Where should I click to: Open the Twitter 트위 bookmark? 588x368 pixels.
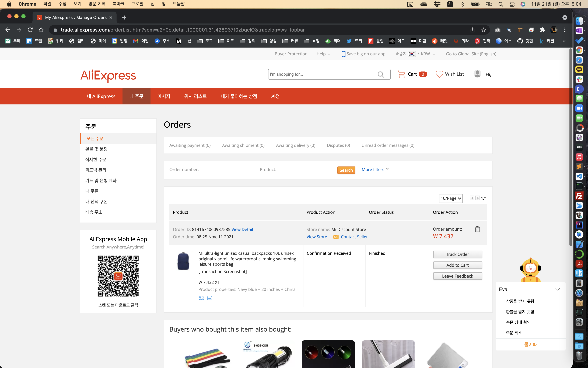tap(355, 41)
